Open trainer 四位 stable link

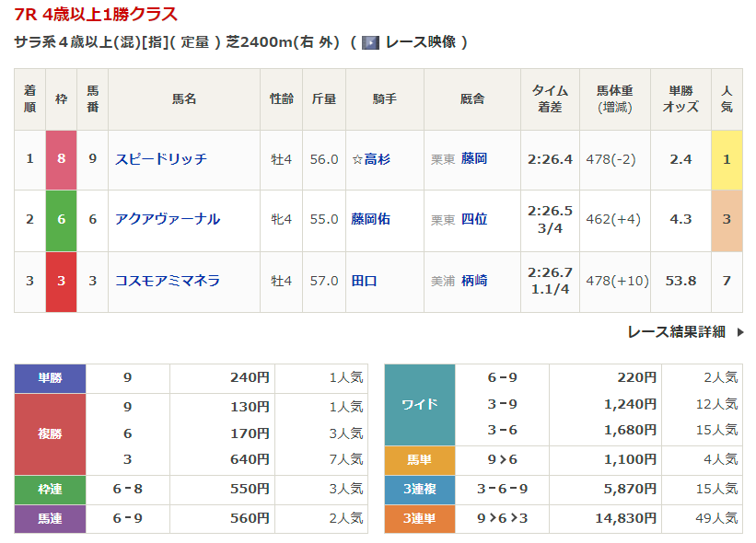click(474, 220)
